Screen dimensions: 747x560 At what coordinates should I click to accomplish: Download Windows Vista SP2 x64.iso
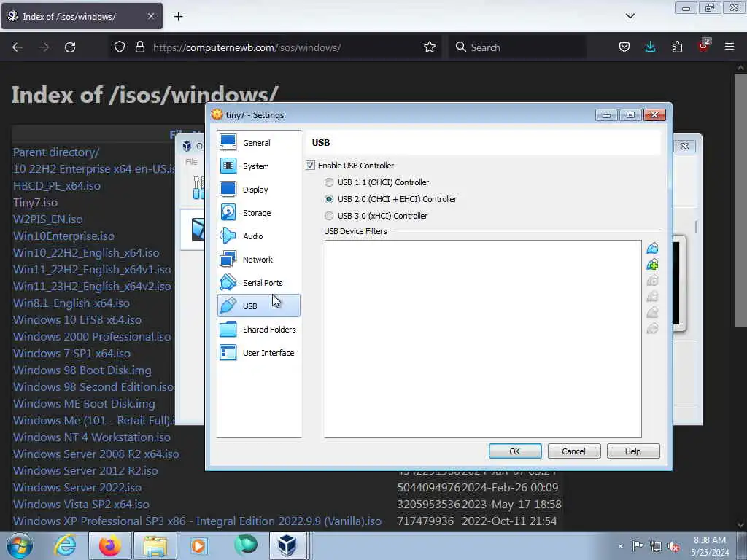click(81, 505)
